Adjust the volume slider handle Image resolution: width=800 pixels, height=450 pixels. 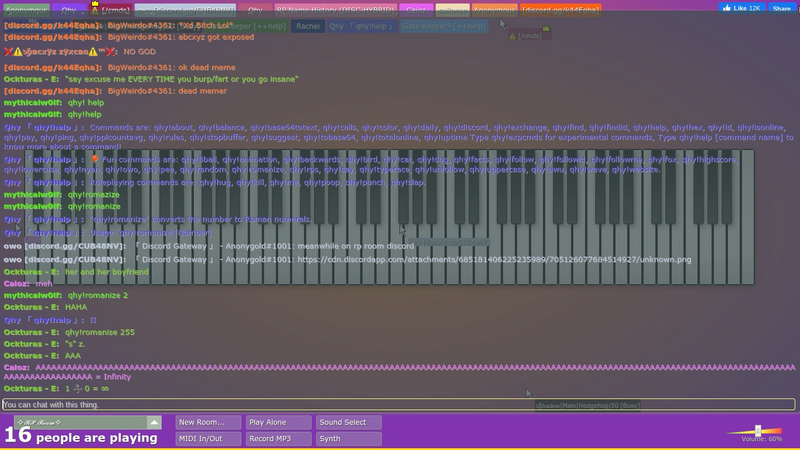point(758,431)
